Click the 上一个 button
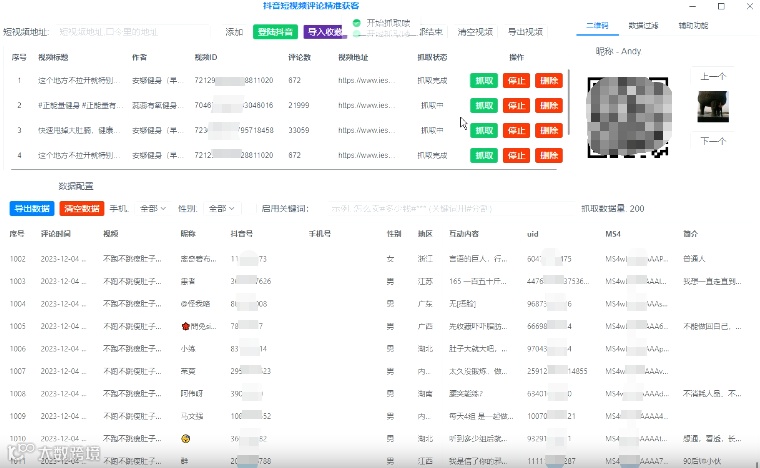Image resolution: width=760 pixels, height=468 pixels. (x=713, y=77)
